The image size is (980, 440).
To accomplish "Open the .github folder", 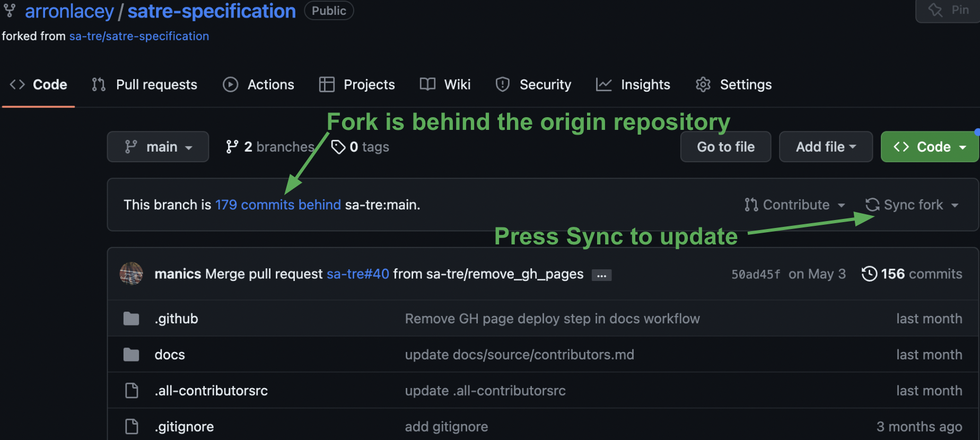I will [x=176, y=319].
